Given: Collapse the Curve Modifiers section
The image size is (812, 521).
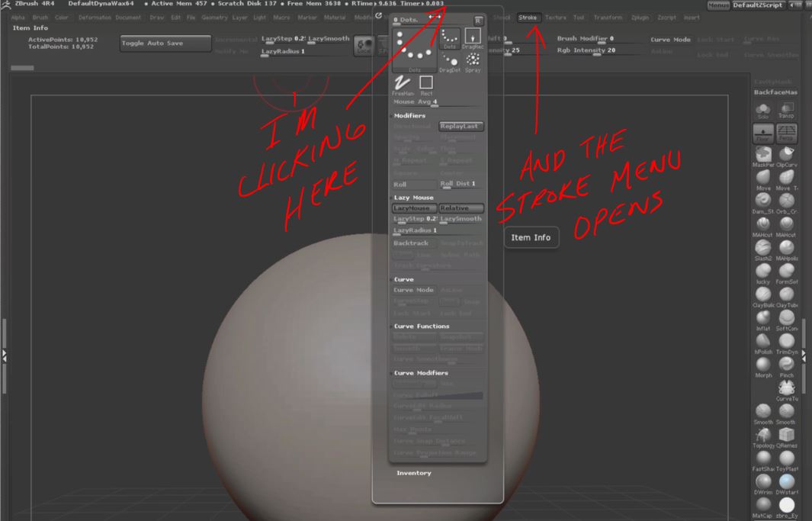Looking at the screenshot, I should [x=421, y=373].
